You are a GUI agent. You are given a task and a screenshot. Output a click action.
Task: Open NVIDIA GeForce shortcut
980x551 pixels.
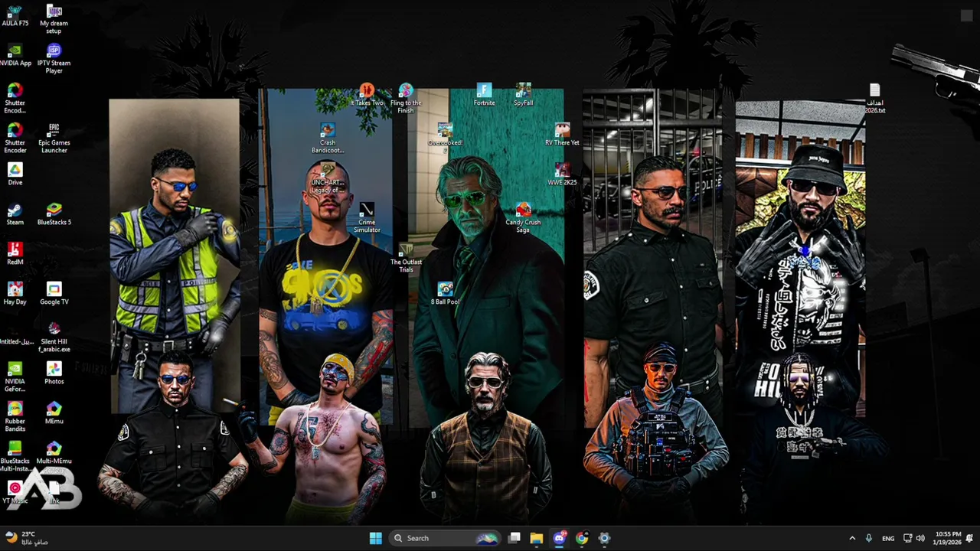15,377
